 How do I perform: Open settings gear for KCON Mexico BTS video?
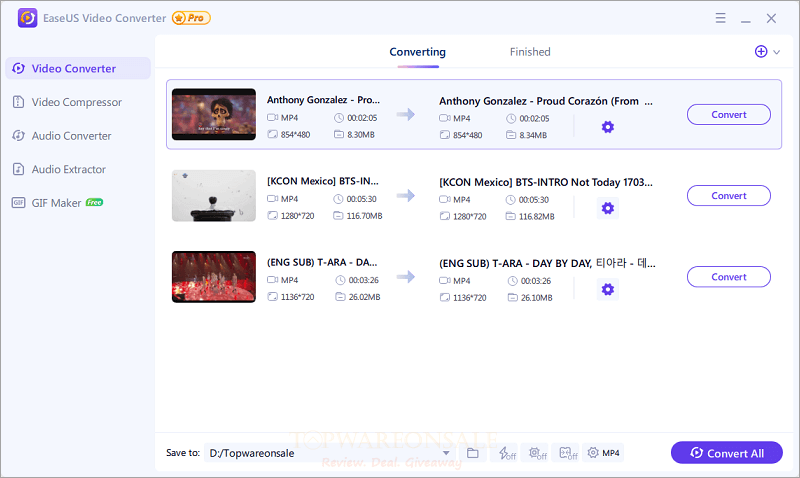pyautogui.click(x=607, y=208)
